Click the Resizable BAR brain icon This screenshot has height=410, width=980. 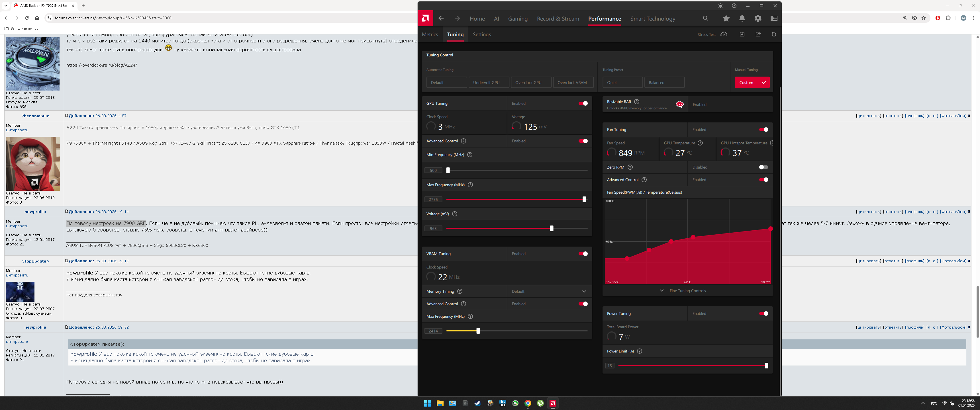click(x=679, y=104)
